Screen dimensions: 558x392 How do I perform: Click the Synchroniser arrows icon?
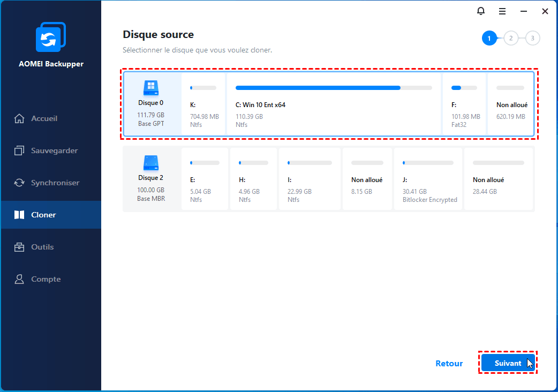pyautogui.click(x=19, y=183)
